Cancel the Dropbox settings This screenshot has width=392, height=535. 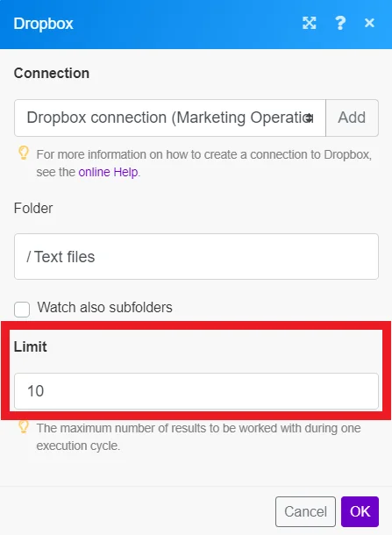[305, 511]
